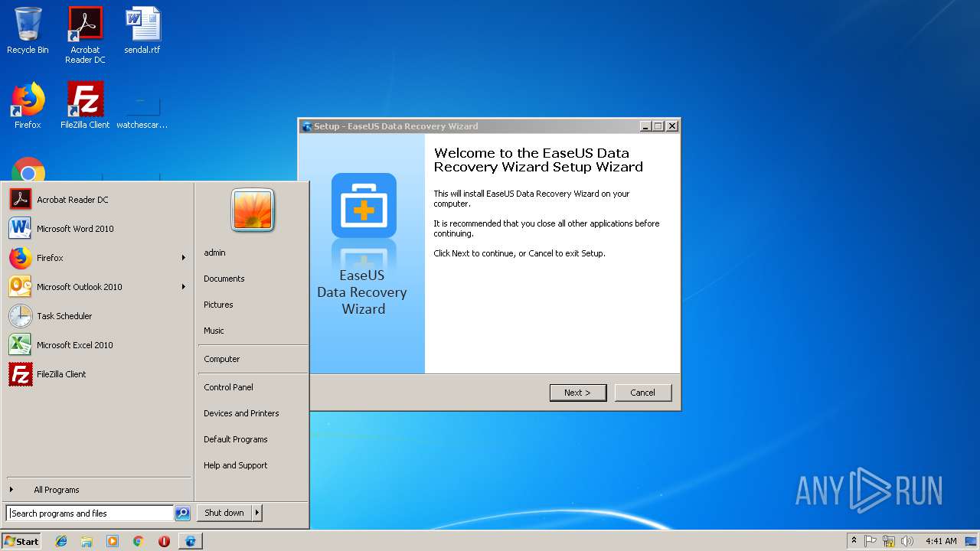
Task: Click the setup title bar app icon
Action: click(307, 126)
